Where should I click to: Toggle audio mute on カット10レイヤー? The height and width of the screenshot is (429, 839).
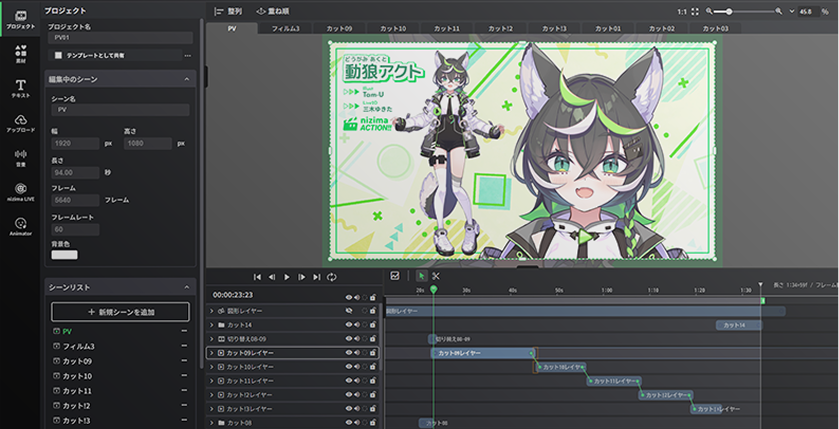357,366
